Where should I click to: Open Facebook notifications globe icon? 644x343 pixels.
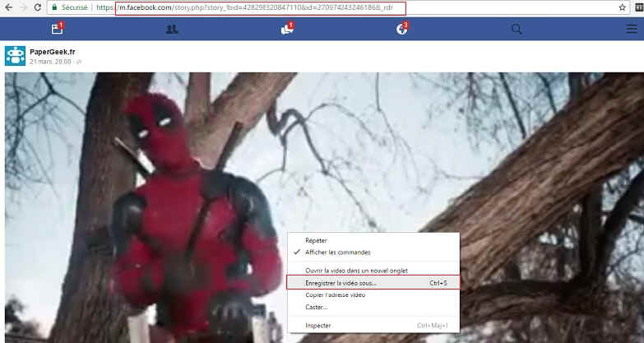coord(402,28)
